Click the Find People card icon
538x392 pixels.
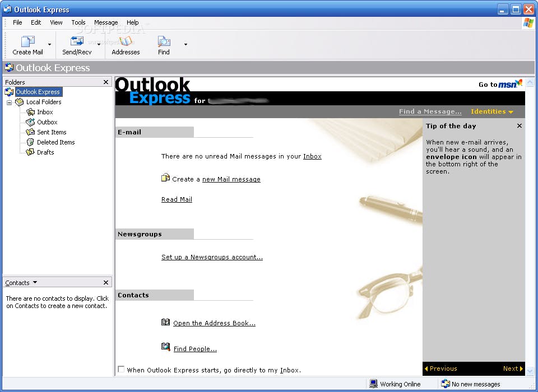tap(166, 347)
